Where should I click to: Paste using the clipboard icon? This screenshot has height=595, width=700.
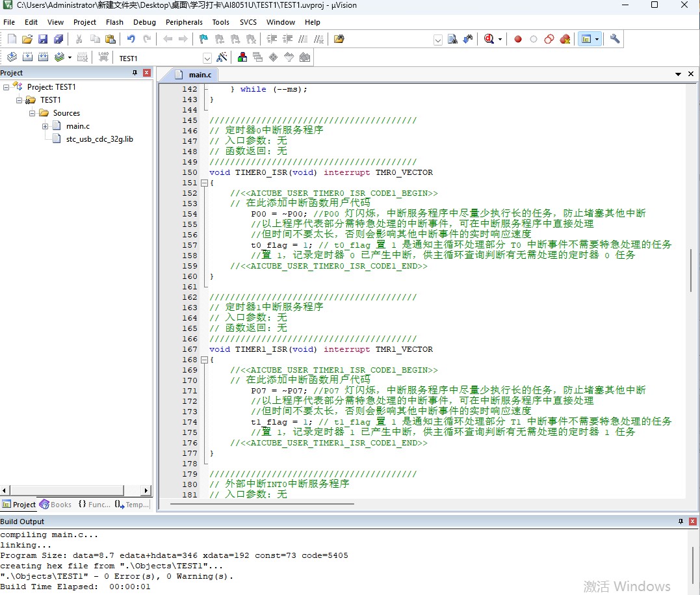[110, 39]
